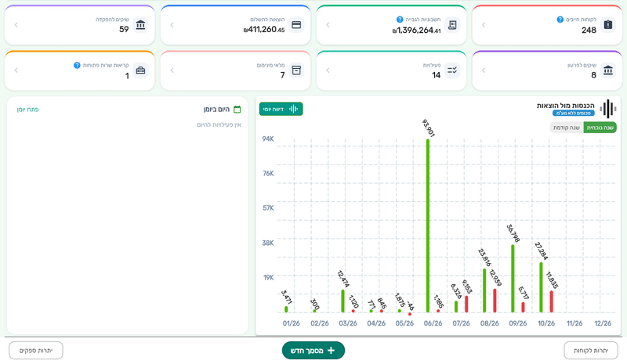This screenshot has width=627, height=364.
Task: Switch chart to שנה נוכחית
Action: tap(600, 128)
